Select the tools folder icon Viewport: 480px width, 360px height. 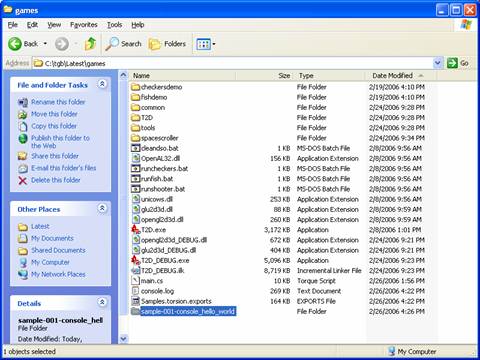135,128
